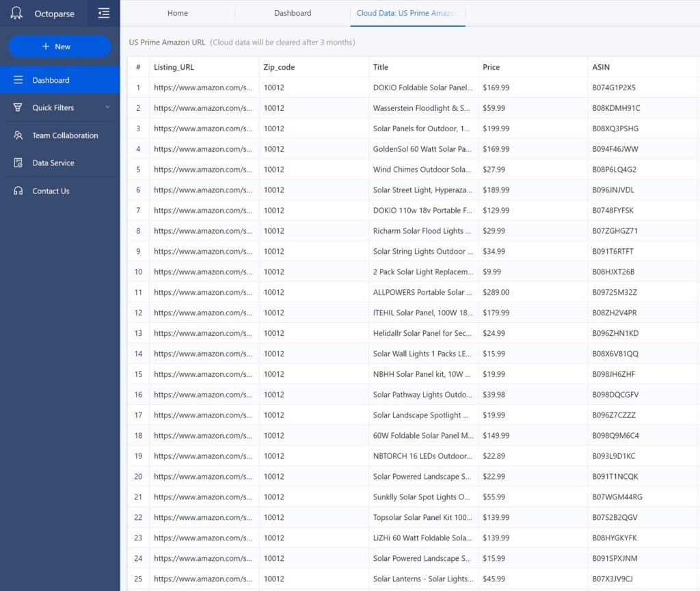This screenshot has height=591, width=700.
Task: Click the plus icon in New button
Action: coord(46,47)
